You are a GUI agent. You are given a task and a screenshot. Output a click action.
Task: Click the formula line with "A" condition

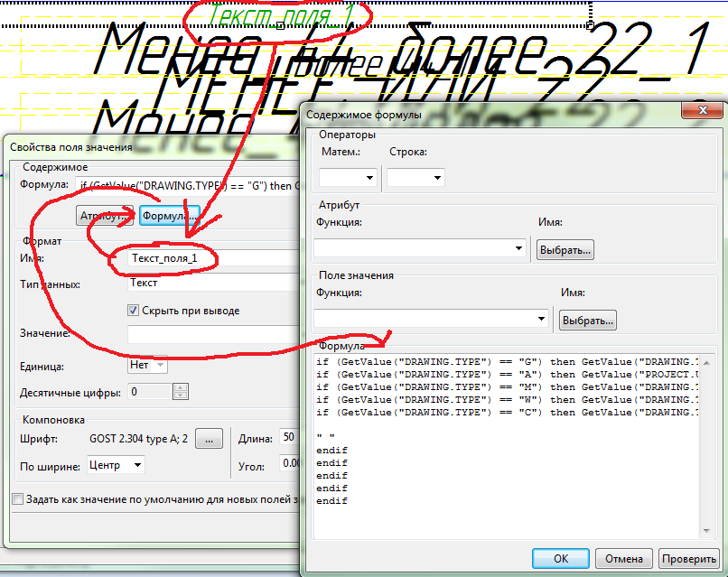[507, 375]
